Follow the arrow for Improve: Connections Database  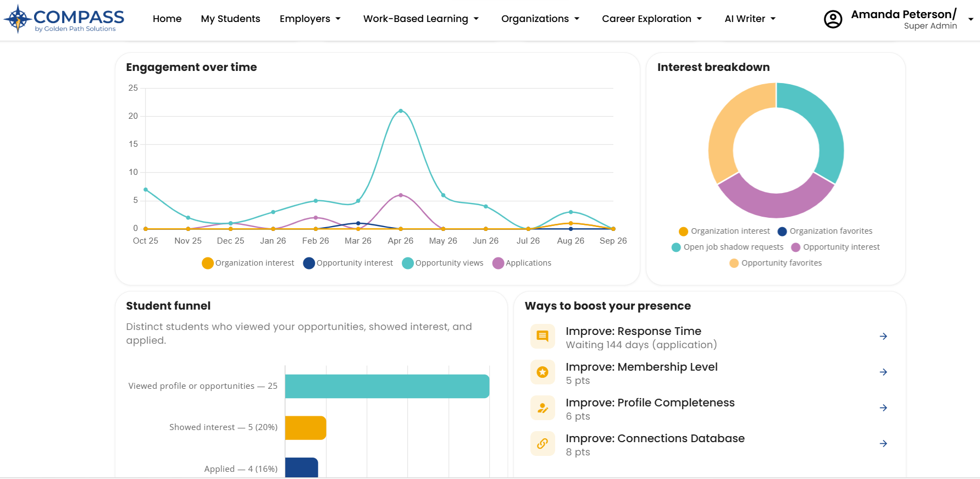click(883, 444)
